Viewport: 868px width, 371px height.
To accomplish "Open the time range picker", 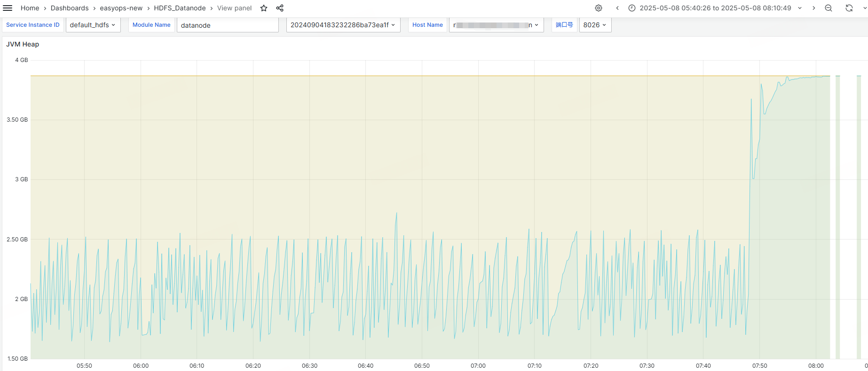I will click(715, 8).
